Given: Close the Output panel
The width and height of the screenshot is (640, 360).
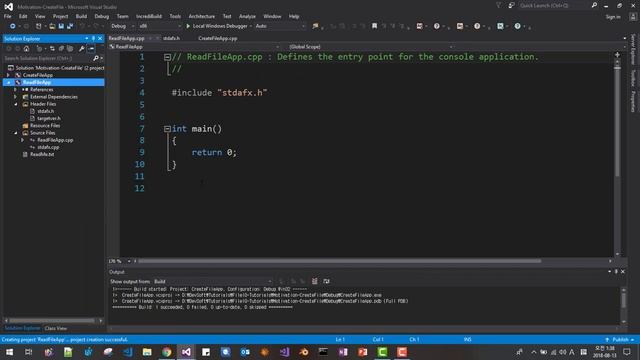Looking at the screenshot, I should pyautogui.click(x=623, y=271).
